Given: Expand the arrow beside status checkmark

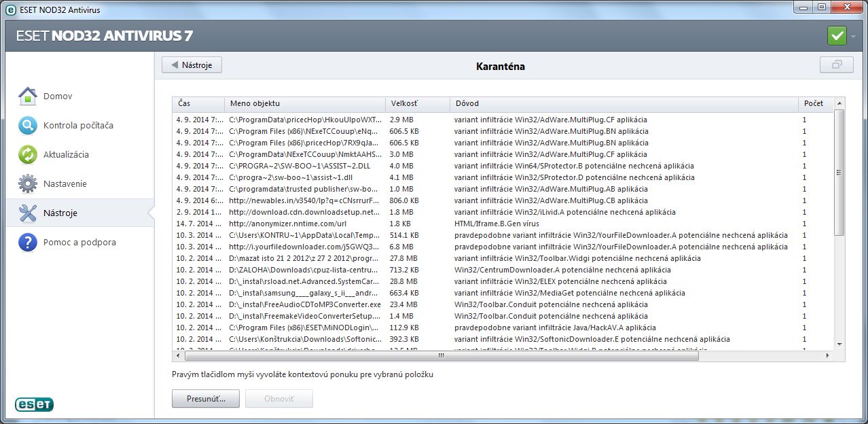Looking at the screenshot, I should pyautogui.click(x=853, y=37).
